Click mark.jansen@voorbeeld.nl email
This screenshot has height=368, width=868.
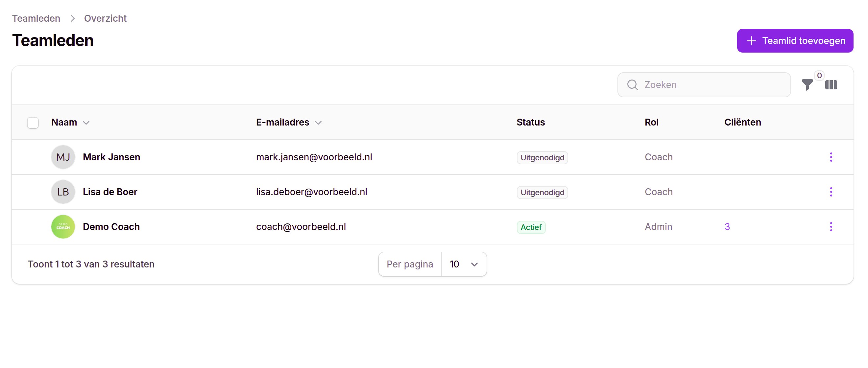[314, 157]
